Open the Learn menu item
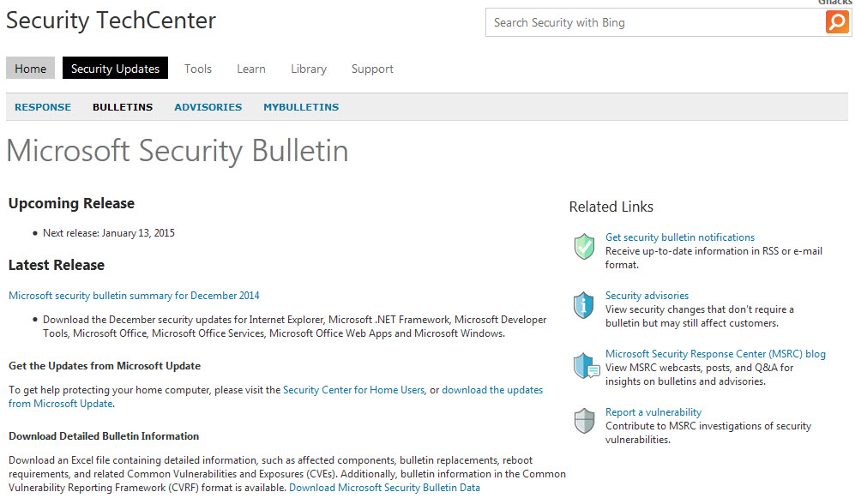Viewport: 855px width, 504px height. point(250,69)
